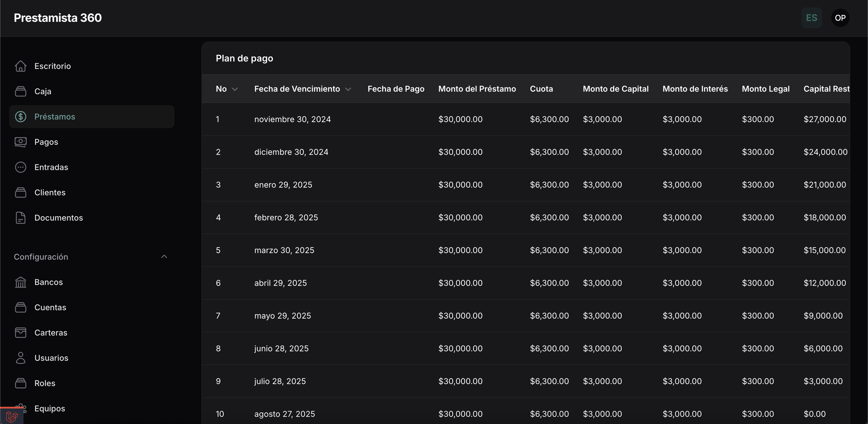Click the Prestamista 360 brand title

(x=58, y=18)
